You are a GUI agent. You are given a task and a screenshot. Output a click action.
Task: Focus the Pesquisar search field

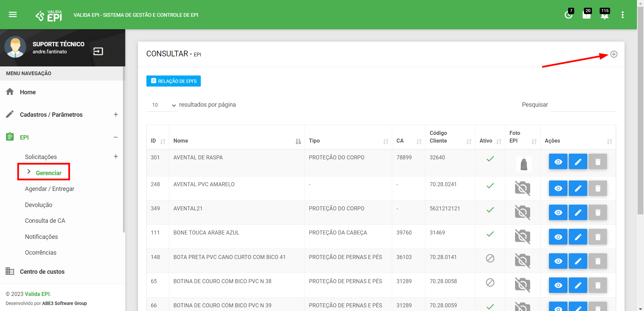583,105
